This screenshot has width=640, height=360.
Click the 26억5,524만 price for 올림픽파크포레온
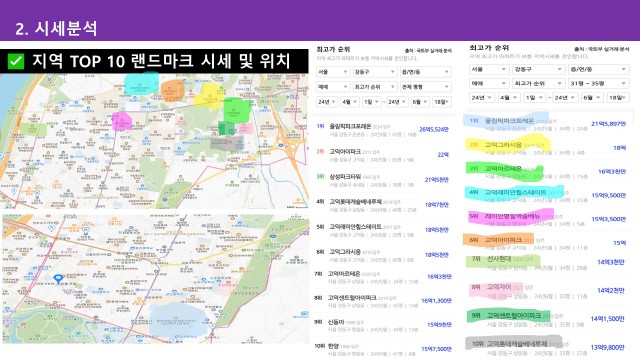434,129
